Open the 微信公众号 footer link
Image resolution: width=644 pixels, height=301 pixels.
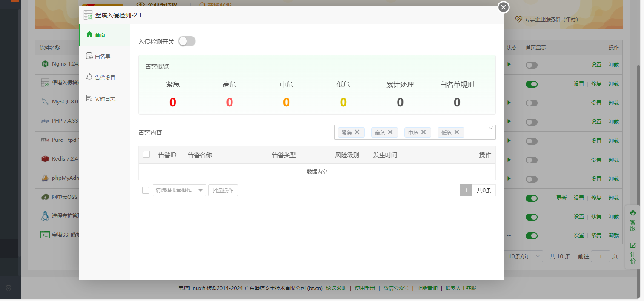[x=396, y=288]
